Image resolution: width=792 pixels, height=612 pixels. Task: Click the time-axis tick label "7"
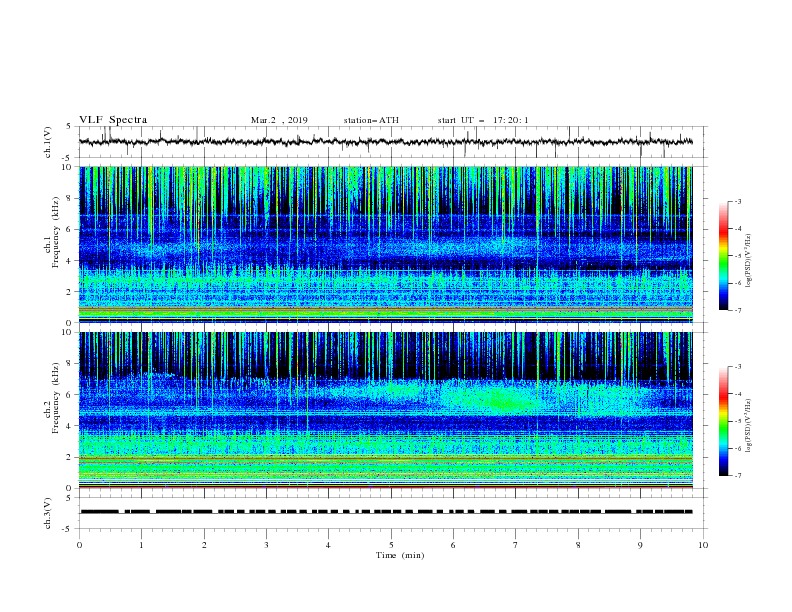(x=516, y=545)
